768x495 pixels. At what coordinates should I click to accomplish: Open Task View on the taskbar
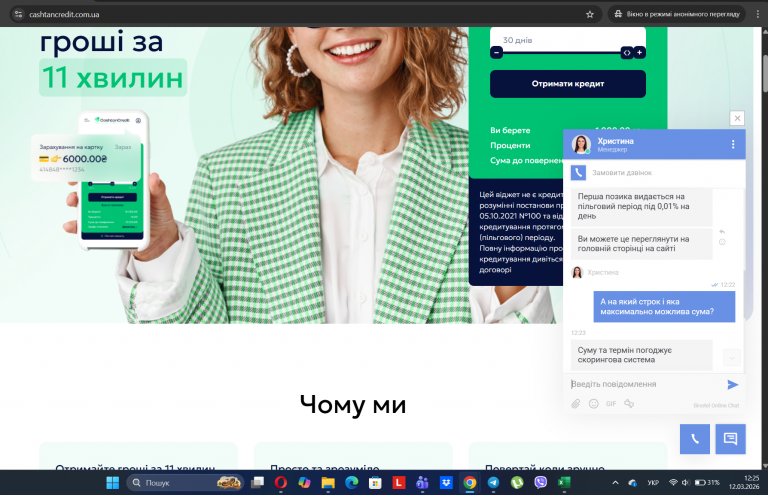click(x=257, y=483)
